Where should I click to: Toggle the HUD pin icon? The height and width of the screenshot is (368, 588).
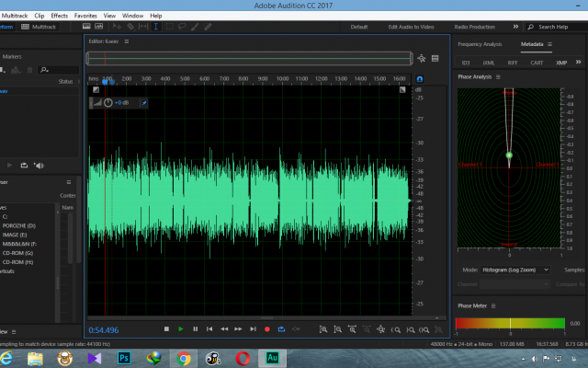tap(144, 103)
